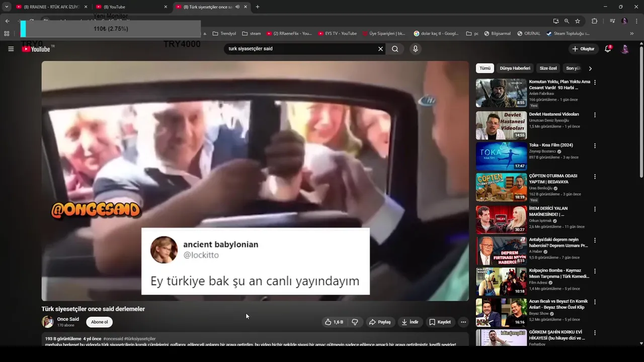Switch to RRAENEE - RTÜK AFK tab

click(51, 7)
